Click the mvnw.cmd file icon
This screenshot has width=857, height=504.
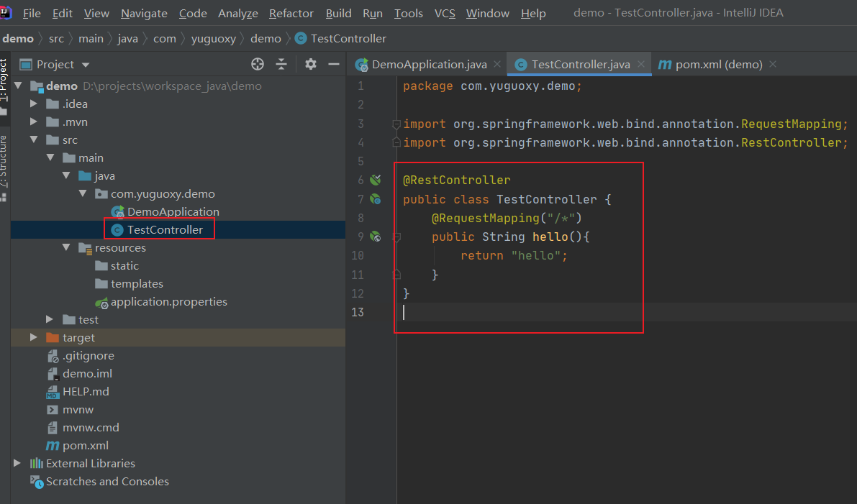point(53,428)
